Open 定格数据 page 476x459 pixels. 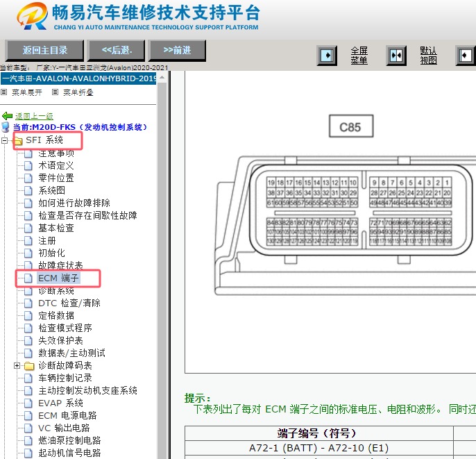pyautogui.click(x=56, y=316)
